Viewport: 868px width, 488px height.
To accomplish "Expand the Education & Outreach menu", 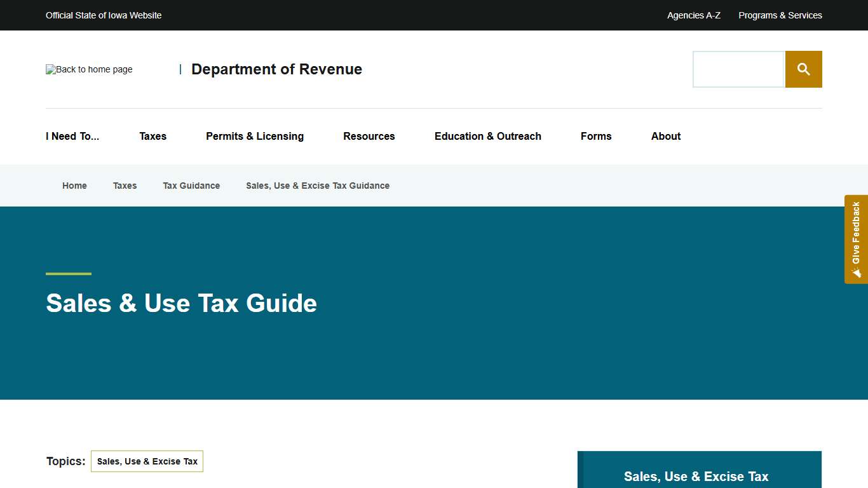I will click(487, 136).
